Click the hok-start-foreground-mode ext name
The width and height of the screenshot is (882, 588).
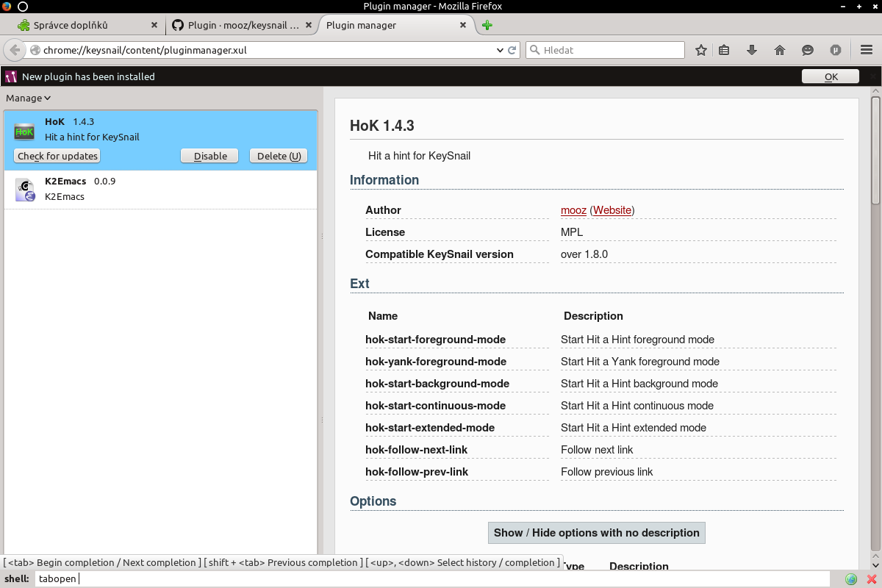click(x=435, y=340)
